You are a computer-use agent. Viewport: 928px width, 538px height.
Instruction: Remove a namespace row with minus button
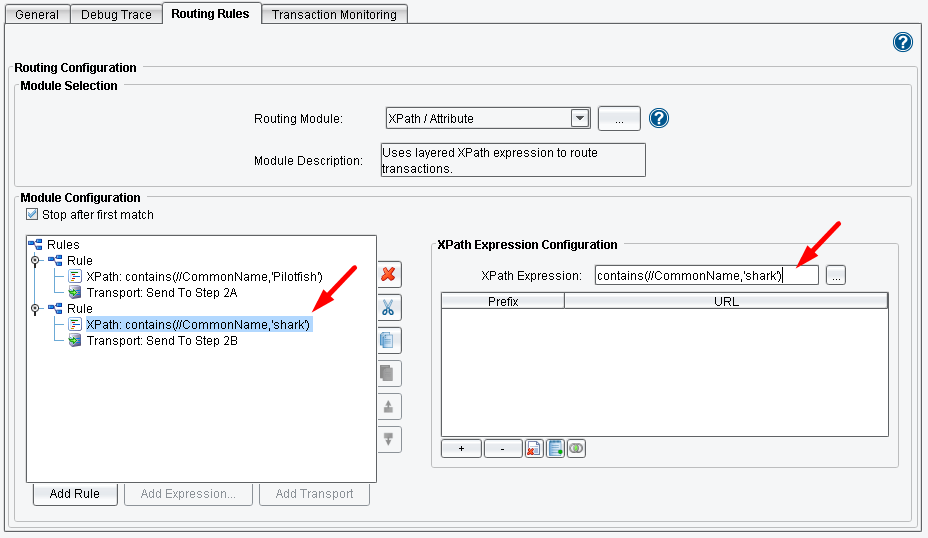pos(503,449)
